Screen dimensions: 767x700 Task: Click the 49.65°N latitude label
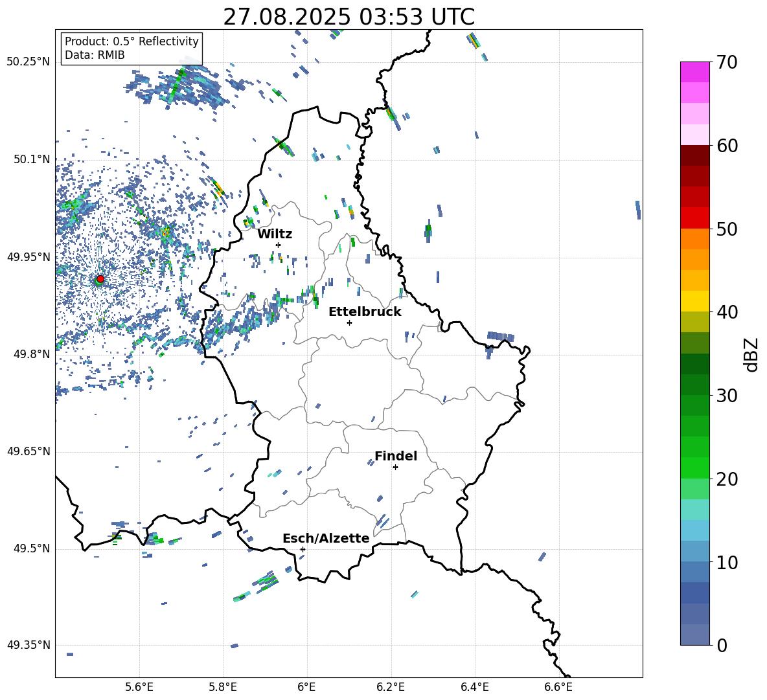[x=29, y=451]
